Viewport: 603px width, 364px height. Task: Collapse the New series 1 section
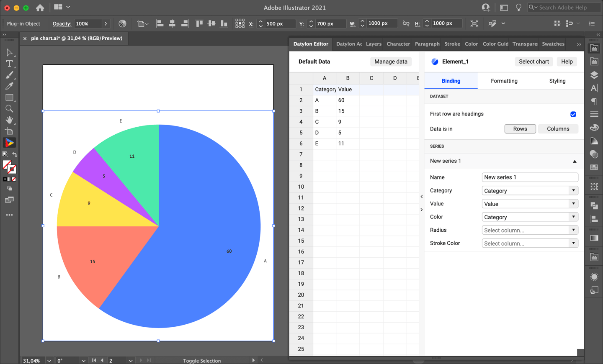[x=575, y=161]
